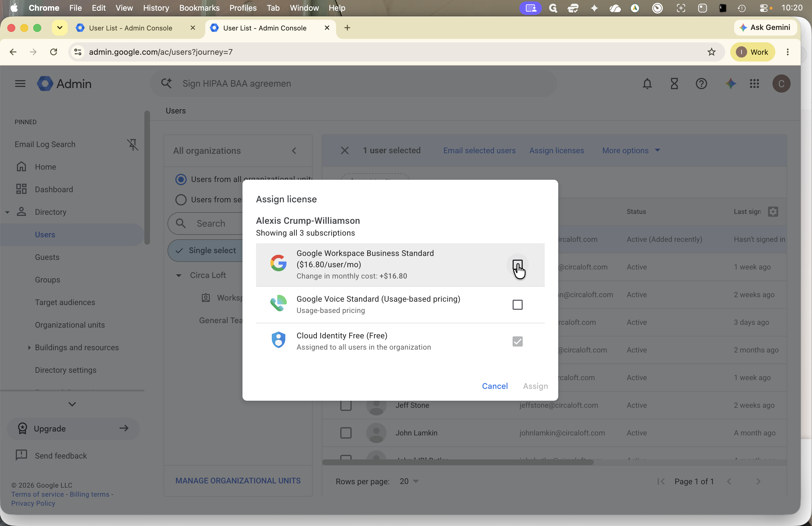The height and width of the screenshot is (526, 812).
Task: Click the search magnifier in organizations panel
Action: tap(181, 223)
